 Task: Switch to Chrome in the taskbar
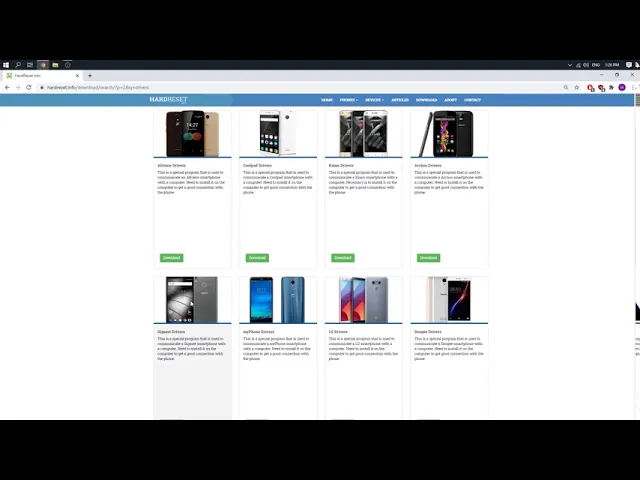click(x=43, y=65)
